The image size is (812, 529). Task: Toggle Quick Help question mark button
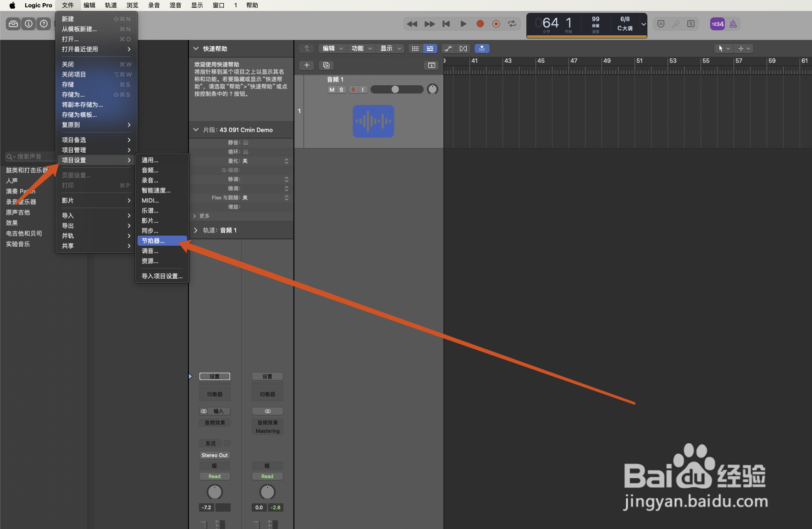pos(44,24)
